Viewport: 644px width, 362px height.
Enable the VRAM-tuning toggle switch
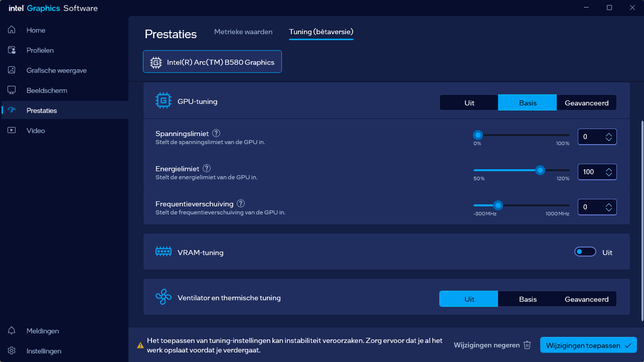coord(585,252)
